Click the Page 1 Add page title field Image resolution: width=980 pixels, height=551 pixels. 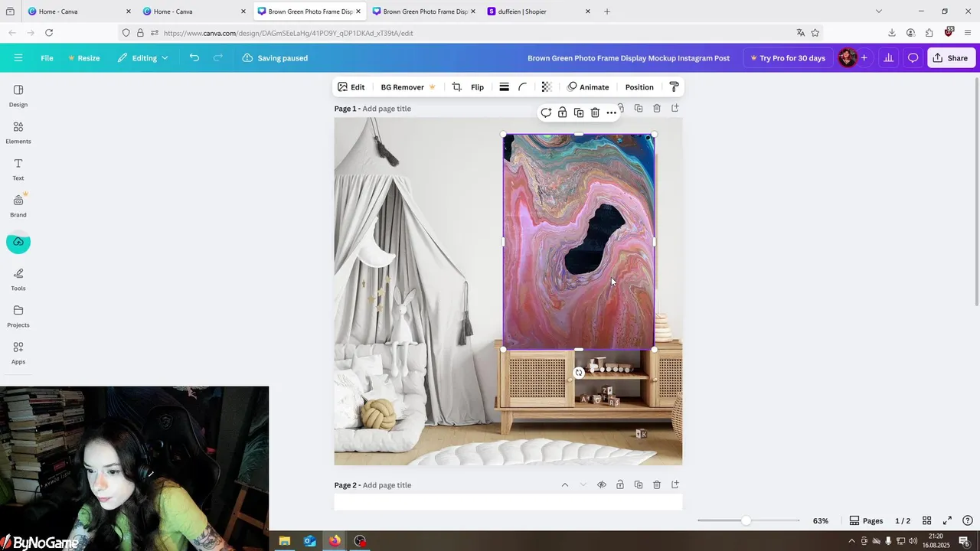coord(387,109)
